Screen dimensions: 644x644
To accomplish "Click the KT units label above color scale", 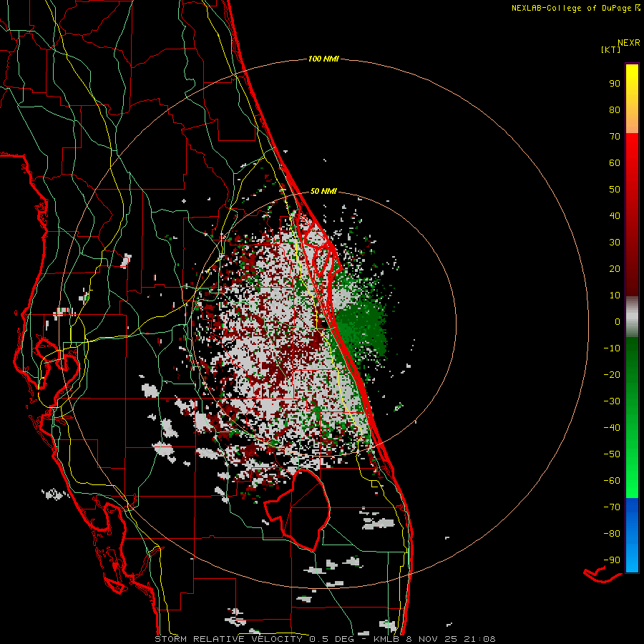I will pyautogui.click(x=611, y=49).
